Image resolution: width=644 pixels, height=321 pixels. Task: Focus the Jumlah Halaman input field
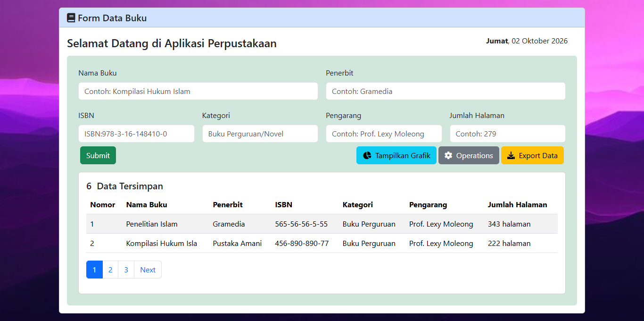(508, 134)
